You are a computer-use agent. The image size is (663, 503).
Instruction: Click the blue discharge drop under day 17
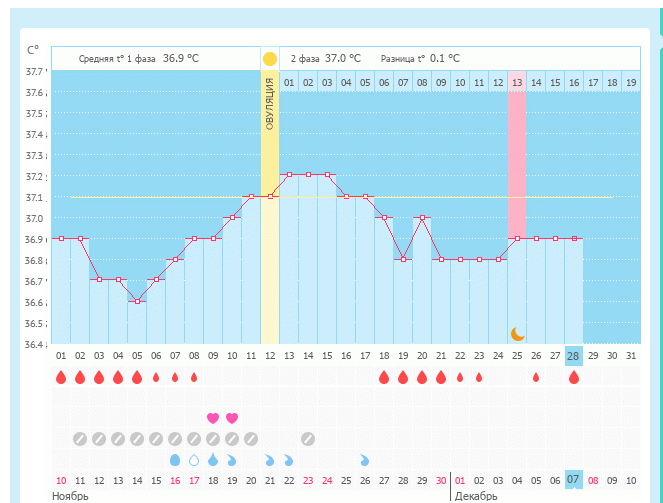click(x=365, y=460)
